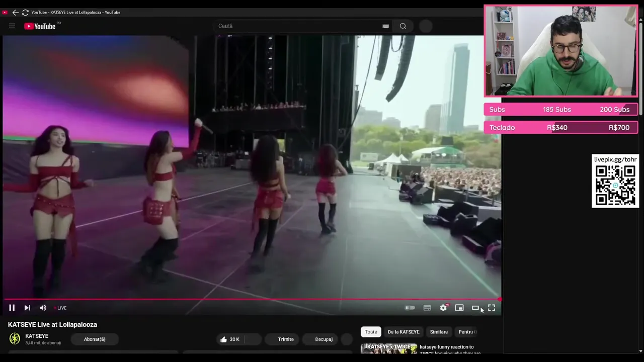The image size is (644, 362).
Task: Skip to the next video
Action: pyautogui.click(x=27, y=308)
